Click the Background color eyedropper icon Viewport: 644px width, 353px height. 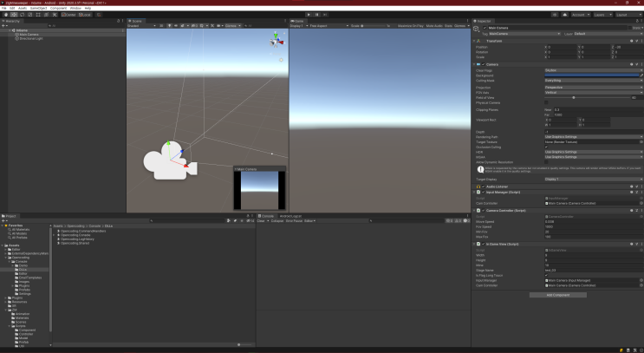(x=641, y=75)
